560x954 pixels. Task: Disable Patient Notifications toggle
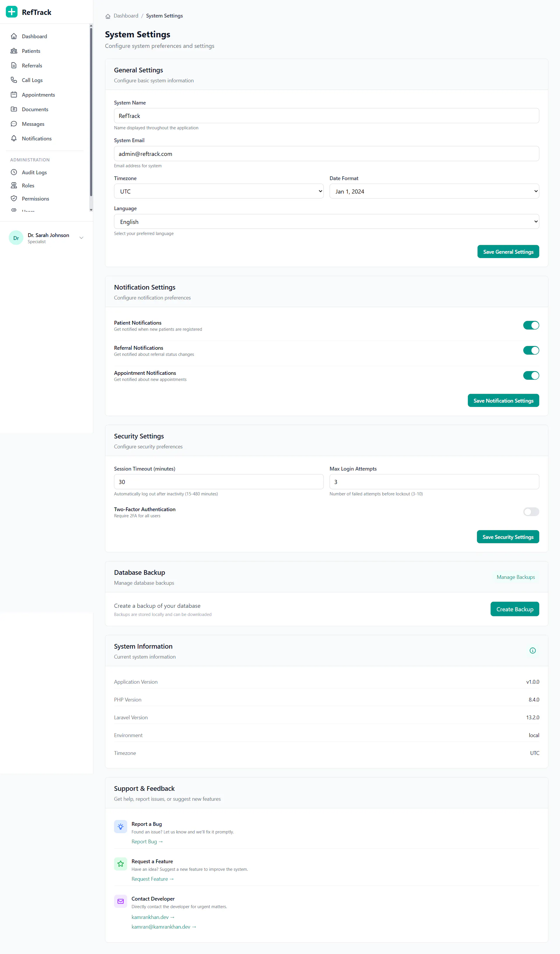(531, 325)
